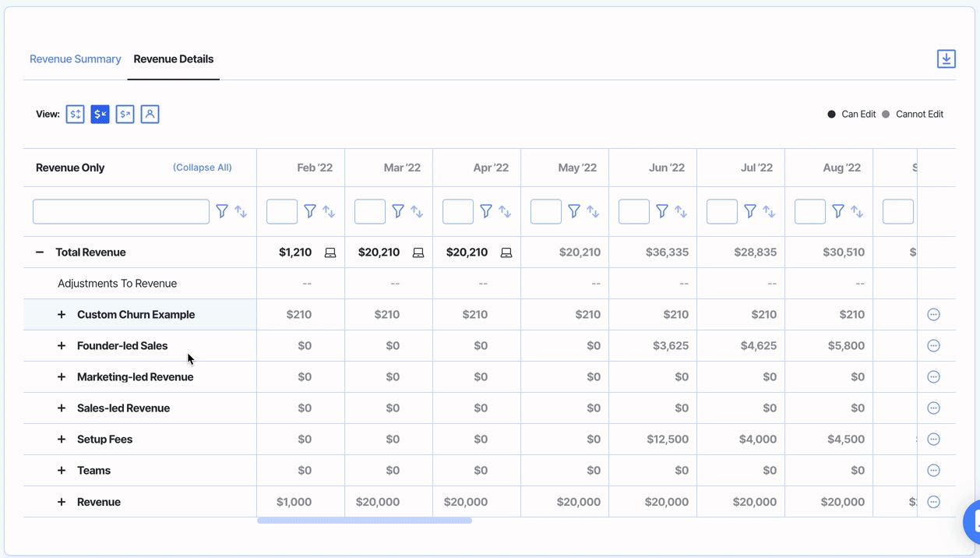Open options menu for Custom Churn Example row

point(933,315)
